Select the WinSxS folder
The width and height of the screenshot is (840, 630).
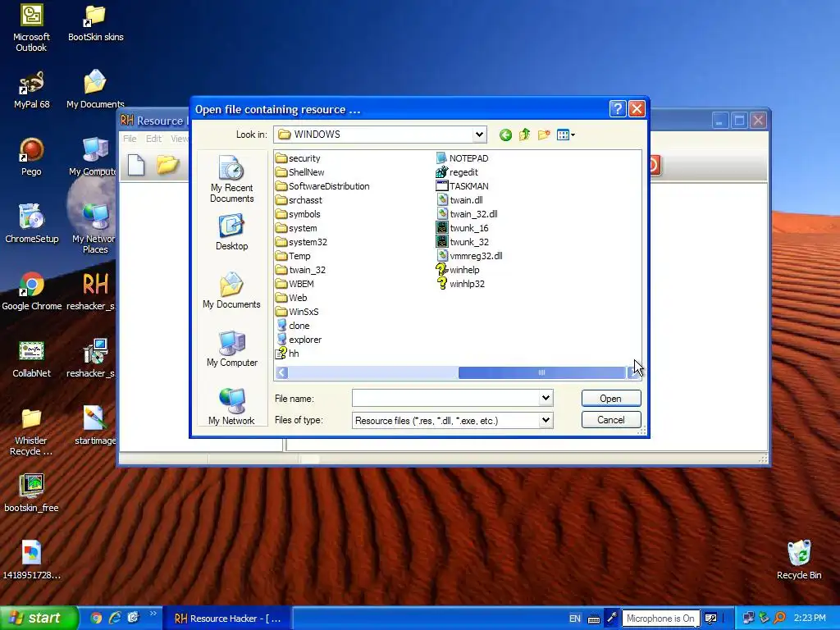pos(297,312)
